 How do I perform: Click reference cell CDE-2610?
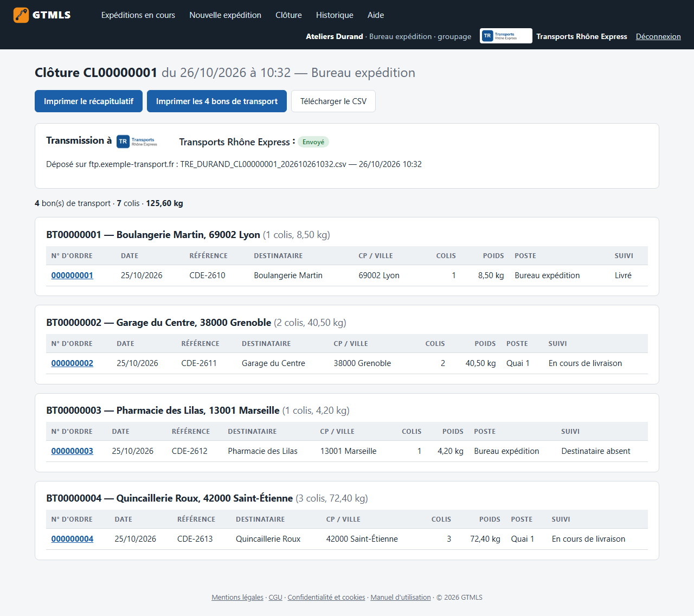(x=207, y=275)
